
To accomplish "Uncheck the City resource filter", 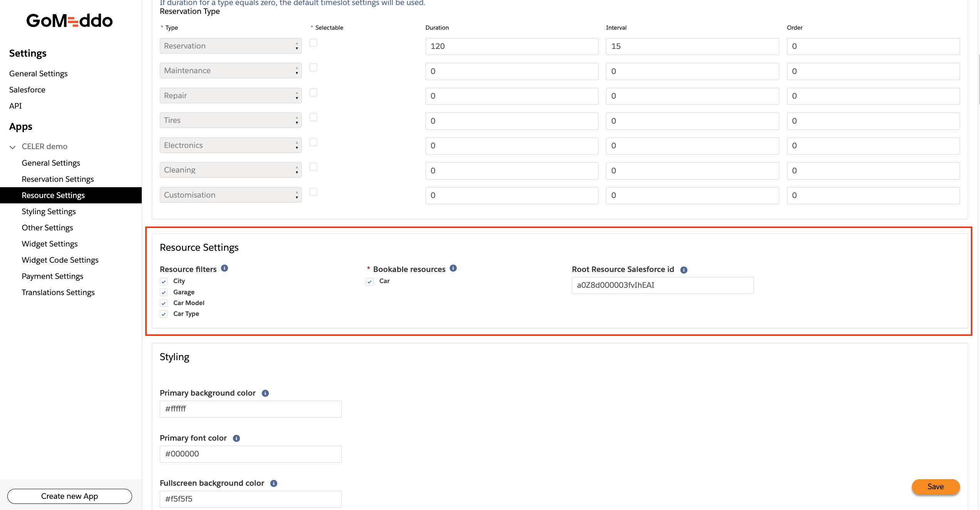I will pyautogui.click(x=164, y=282).
